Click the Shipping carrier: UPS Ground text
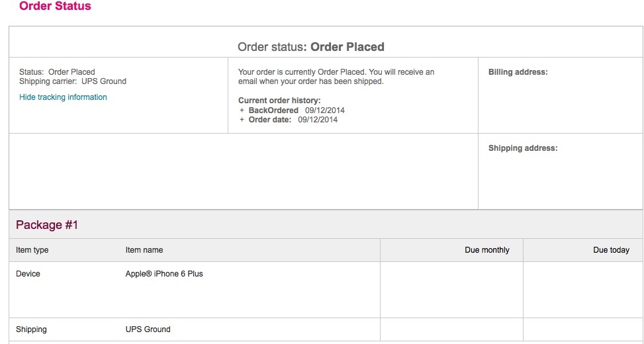Viewport: 644px width, 344px height. pyautogui.click(x=73, y=81)
